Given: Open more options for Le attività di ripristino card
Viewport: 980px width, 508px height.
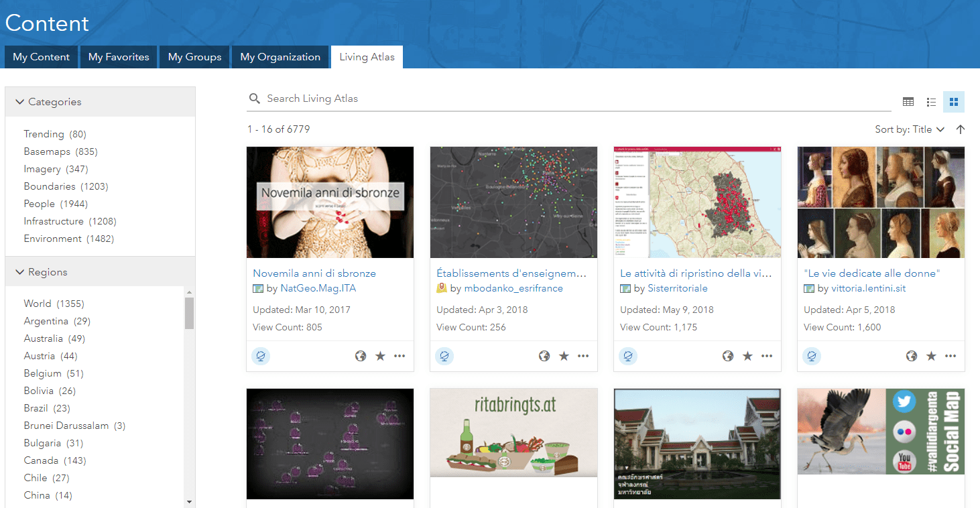Looking at the screenshot, I should [x=767, y=356].
